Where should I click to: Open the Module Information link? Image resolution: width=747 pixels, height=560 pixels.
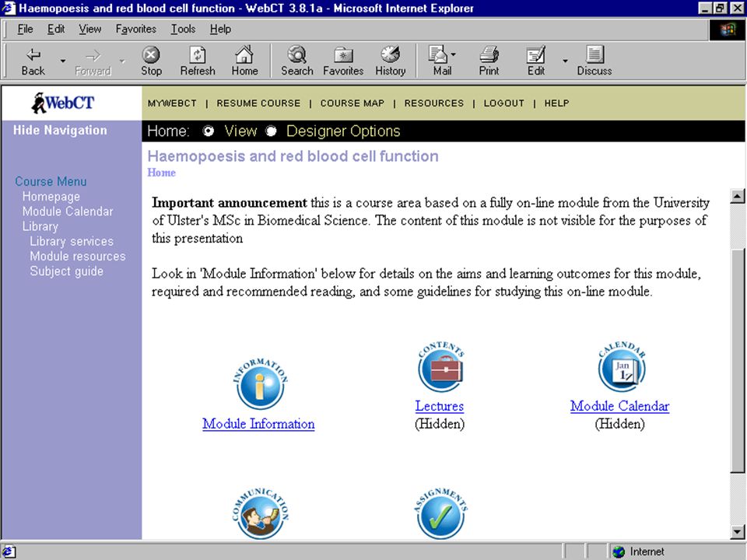tap(258, 424)
